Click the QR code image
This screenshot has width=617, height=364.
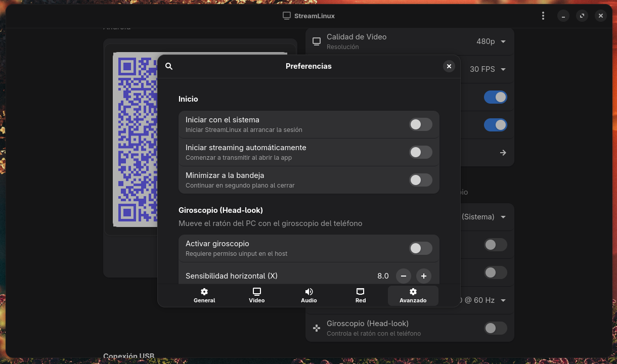(x=136, y=139)
